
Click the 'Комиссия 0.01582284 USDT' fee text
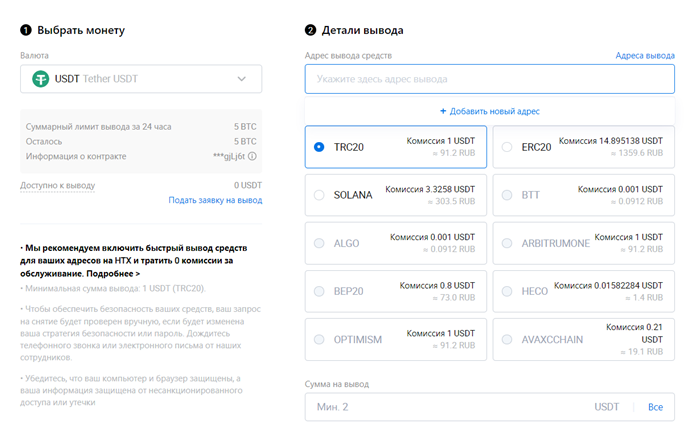pyautogui.click(x=609, y=286)
